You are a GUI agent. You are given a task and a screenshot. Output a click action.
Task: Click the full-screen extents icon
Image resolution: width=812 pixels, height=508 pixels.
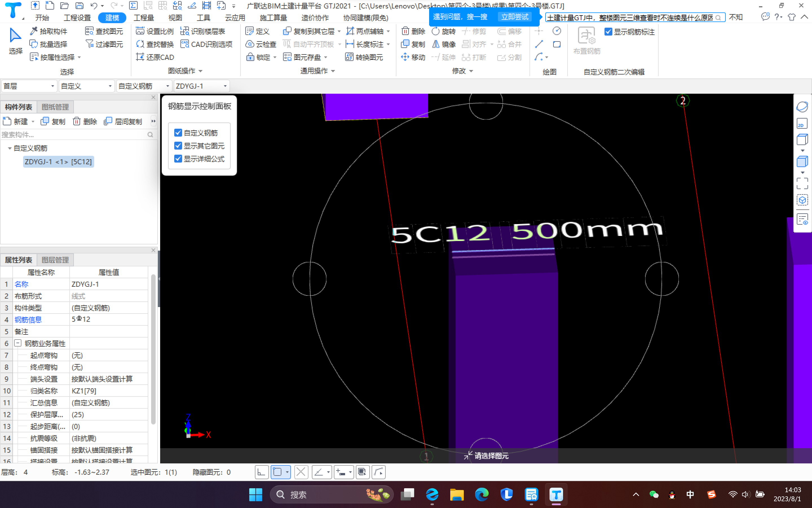(802, 183)
